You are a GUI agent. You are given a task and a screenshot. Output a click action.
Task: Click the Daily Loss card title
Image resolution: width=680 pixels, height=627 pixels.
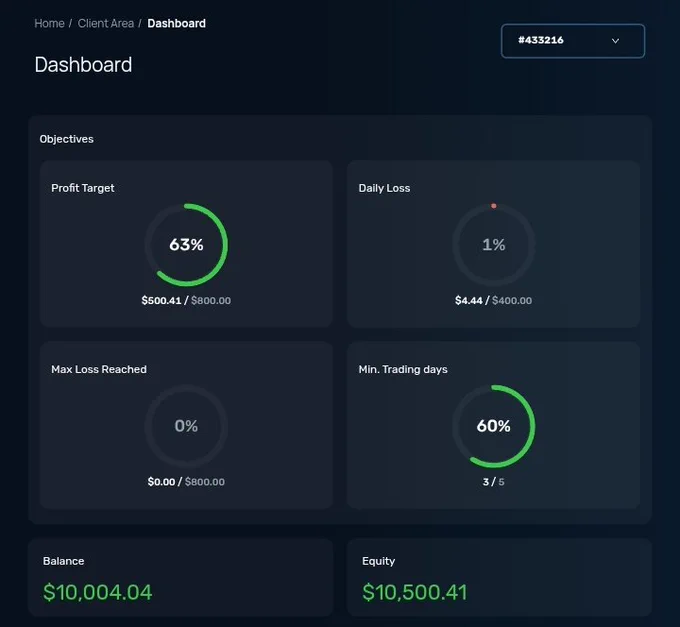click(384, 188)
